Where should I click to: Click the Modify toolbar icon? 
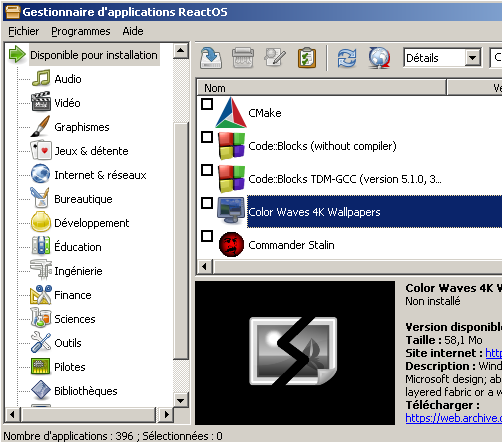click(275, 57)
